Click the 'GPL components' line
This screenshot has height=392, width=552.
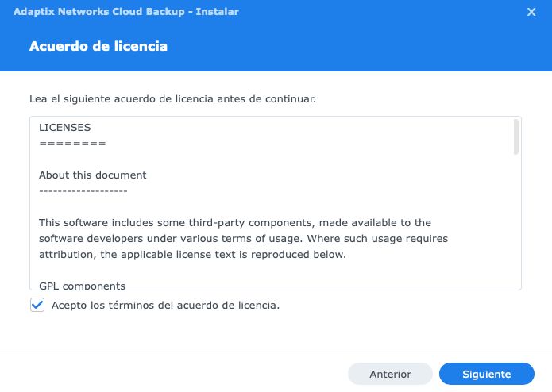click(x=82, y=285)
